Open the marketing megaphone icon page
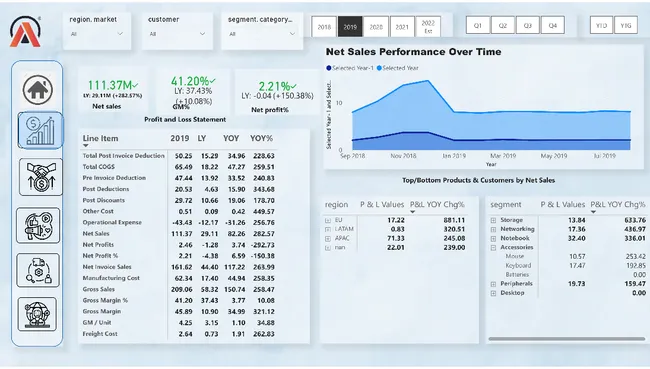The image size is (650, 369). pyautogui.click(x=38, y=226)
